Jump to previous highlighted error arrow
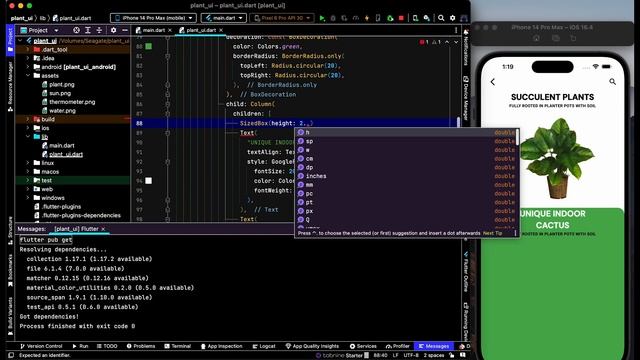The width and height of the screenshot is (640, 360). tap(447, 42)
